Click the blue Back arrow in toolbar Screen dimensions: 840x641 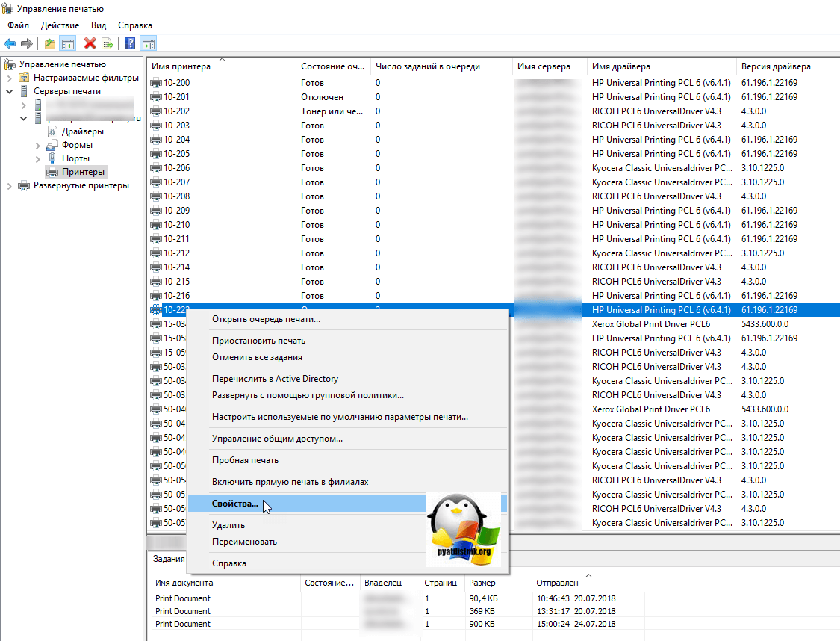10,44
